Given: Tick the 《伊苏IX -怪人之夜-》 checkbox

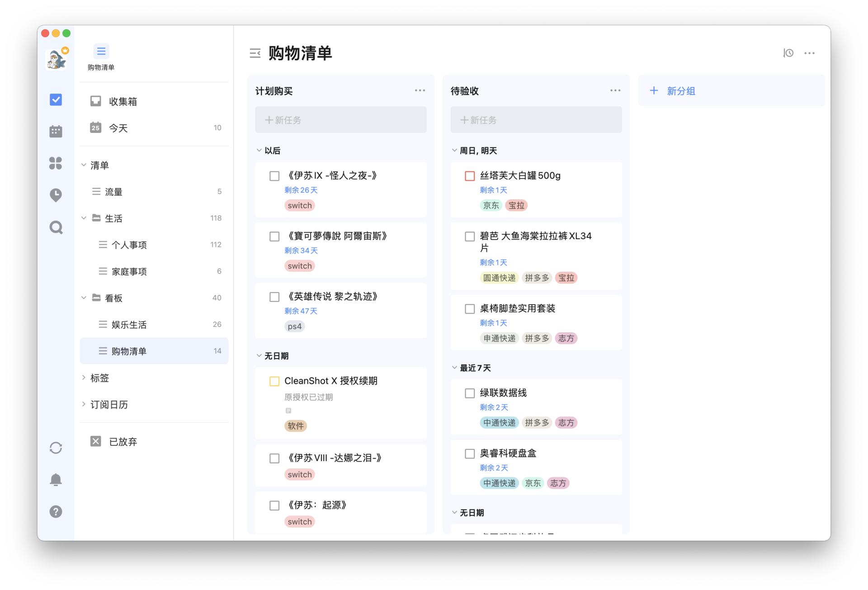Looking at the screenshot, I should (x=274, y=176).
